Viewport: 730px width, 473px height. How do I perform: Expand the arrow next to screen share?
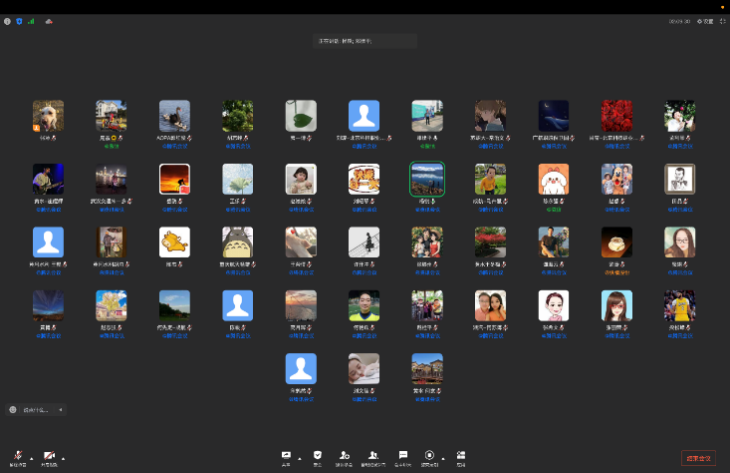300,458
